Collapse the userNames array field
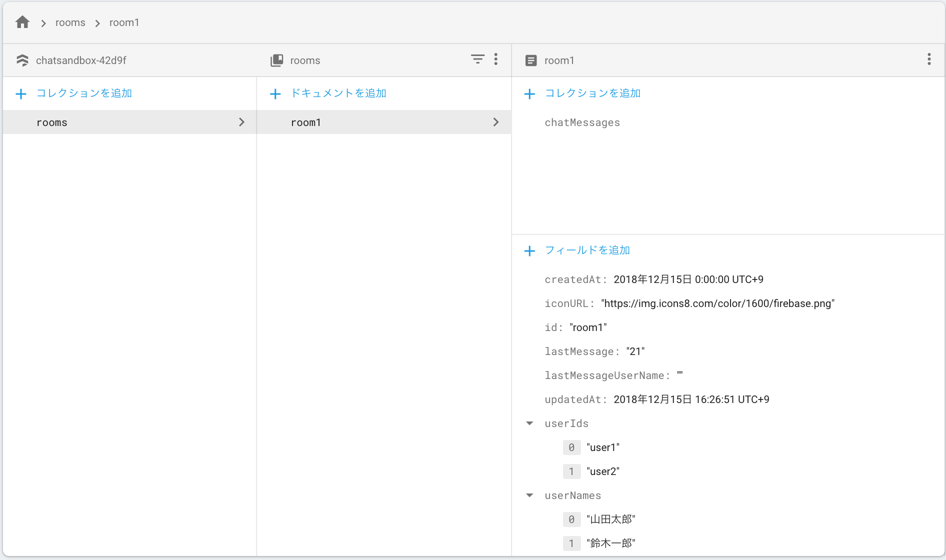This screenshot has height=560, width=946. [529, 495]
